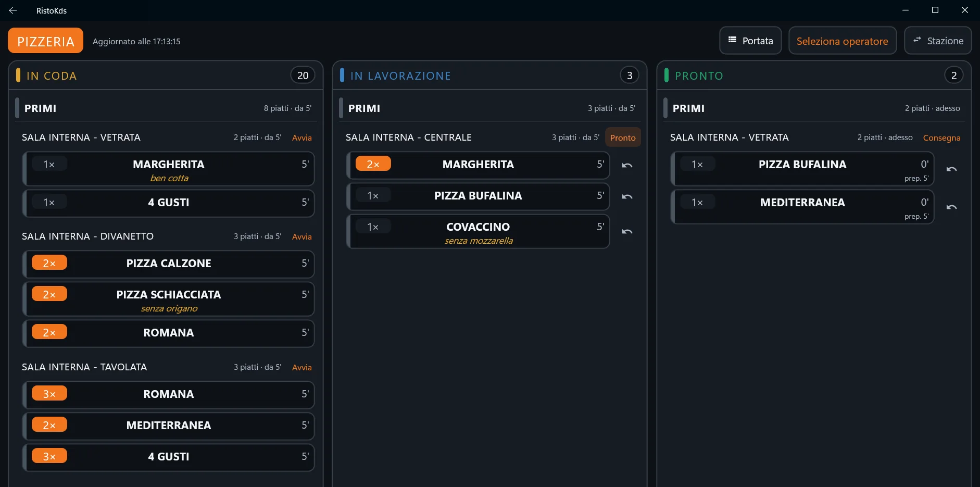Click Consegna for the Vetrata ready order
The height and width of the screenshot is (487, 980).
(x=941, y=138)
